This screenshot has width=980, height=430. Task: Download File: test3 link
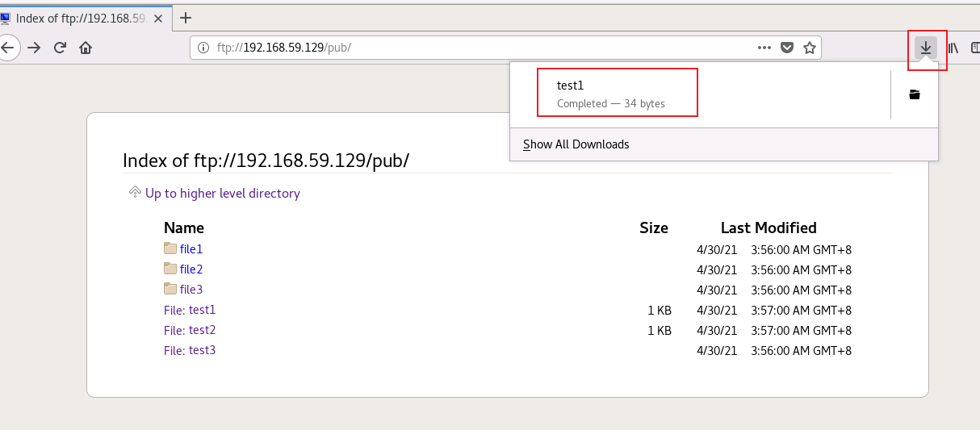190,350
